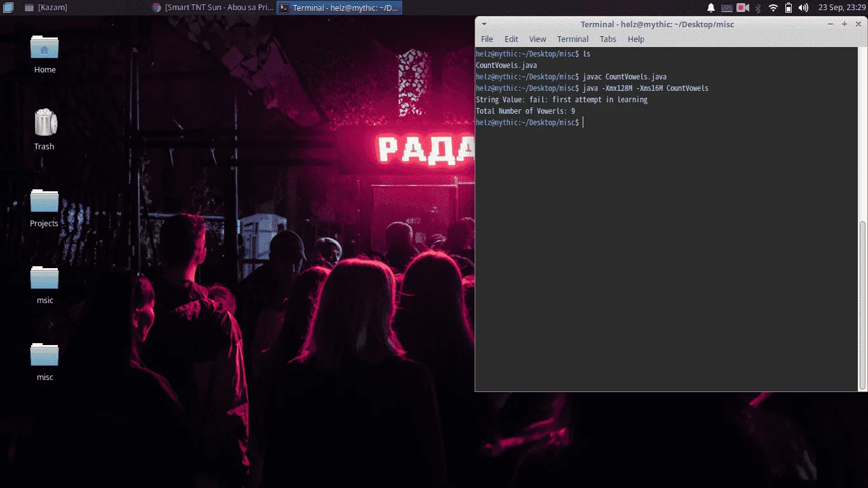Open the applications menu in the top panel
Screen dimensions: 868x488
pyautogui.click(x=8, y=8)
